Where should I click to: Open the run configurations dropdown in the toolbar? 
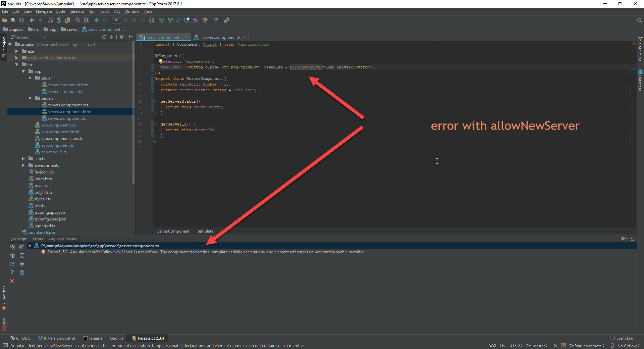point(116,20)
